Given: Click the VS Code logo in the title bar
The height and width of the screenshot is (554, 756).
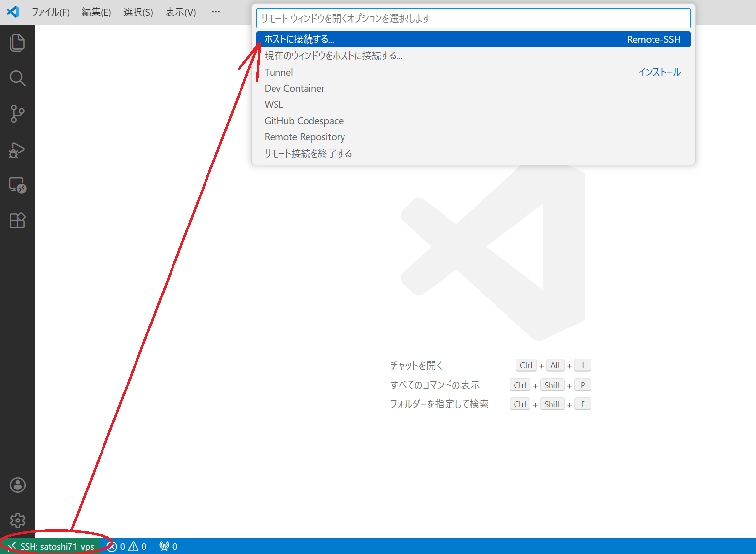Looking at the screenshot, I should click(x=12, y=12).
